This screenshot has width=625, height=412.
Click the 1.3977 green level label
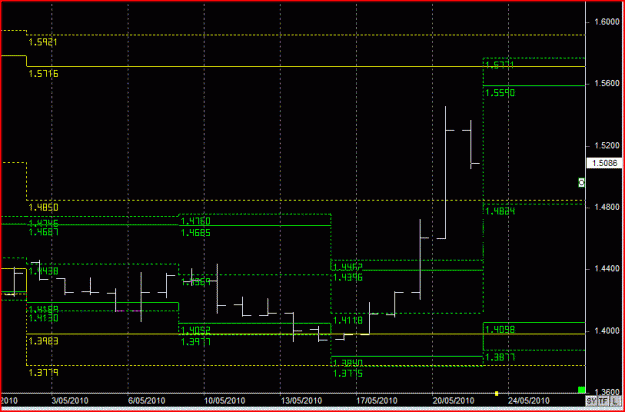196,341
